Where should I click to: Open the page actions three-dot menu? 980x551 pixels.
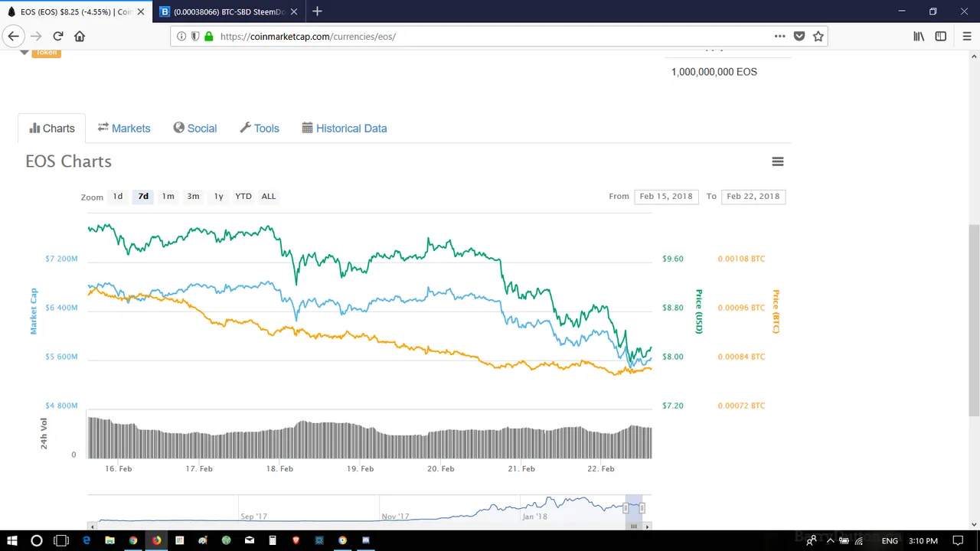tap(779, 36)
